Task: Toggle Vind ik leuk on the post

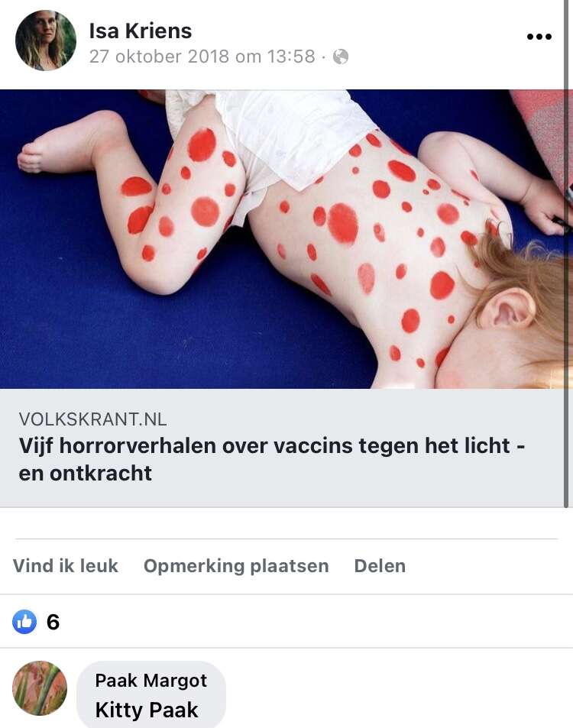Action: point(66,566)
